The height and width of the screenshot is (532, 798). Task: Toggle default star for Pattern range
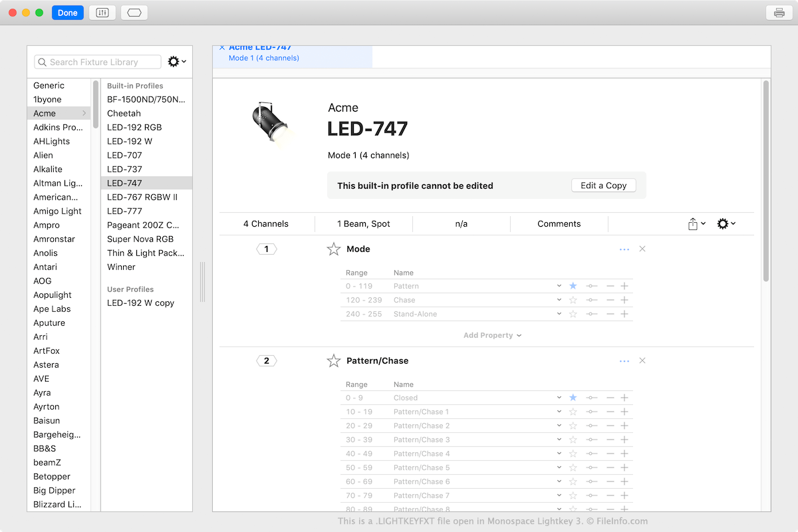pos(573,286)
